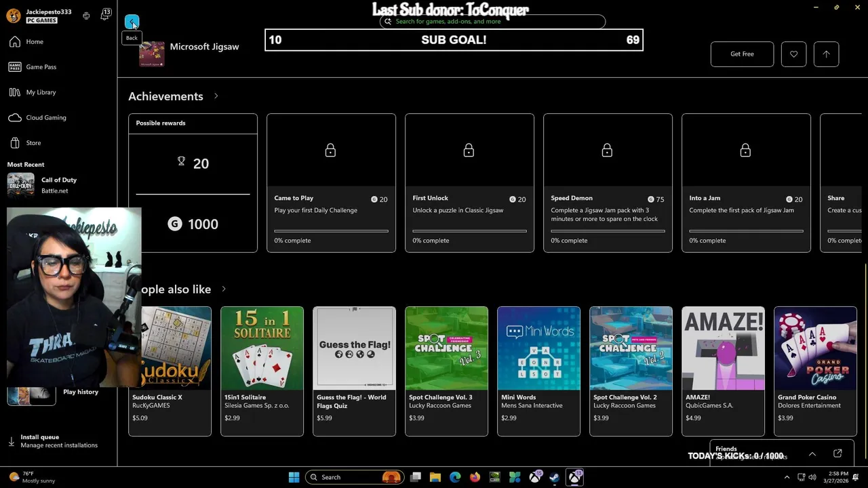Open Call of Duty from Most Recent
The height and width of the screenshot is (488, 868).
click(x=58, y=185)
